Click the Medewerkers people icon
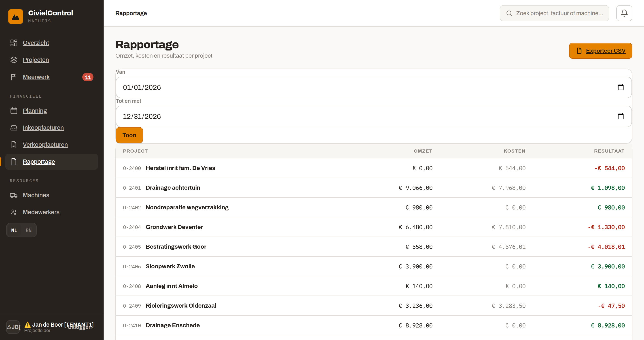This screenshot has height=340, width=644. tap(14, 212)
